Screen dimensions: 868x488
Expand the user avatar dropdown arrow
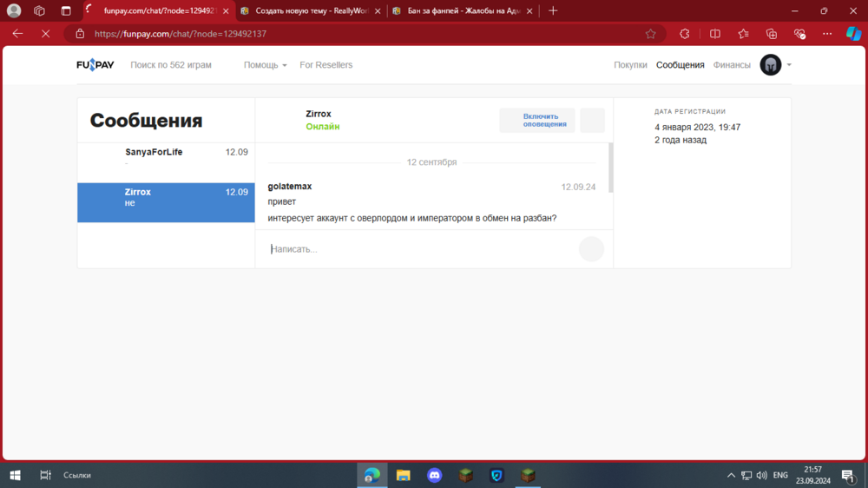[789, 65]
